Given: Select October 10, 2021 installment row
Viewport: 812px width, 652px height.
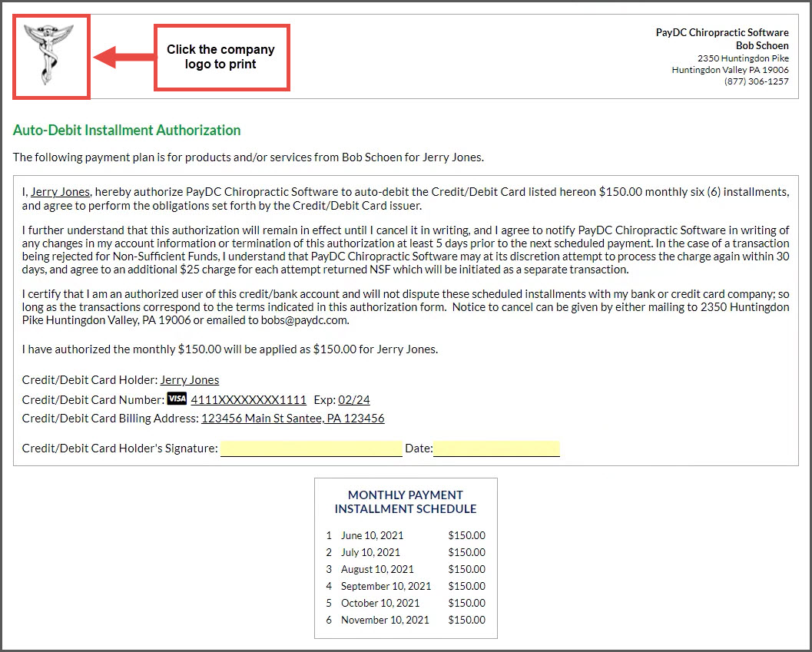Looking at the screenshot, I should [406, 603].
